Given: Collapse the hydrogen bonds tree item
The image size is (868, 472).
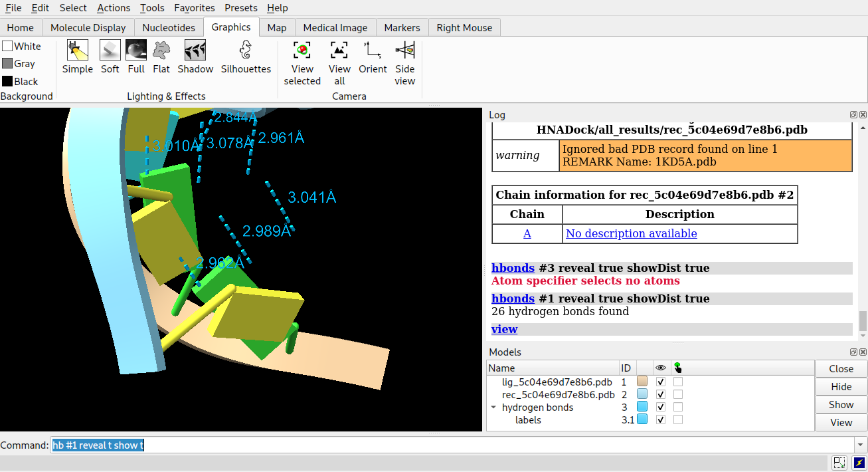Looking at the screenshot, I should 493,408.
